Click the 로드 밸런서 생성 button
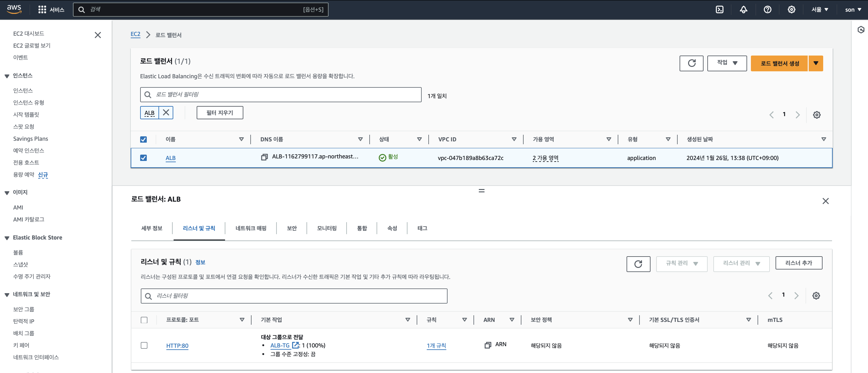The image size is (868, 373). click(779, 63)
